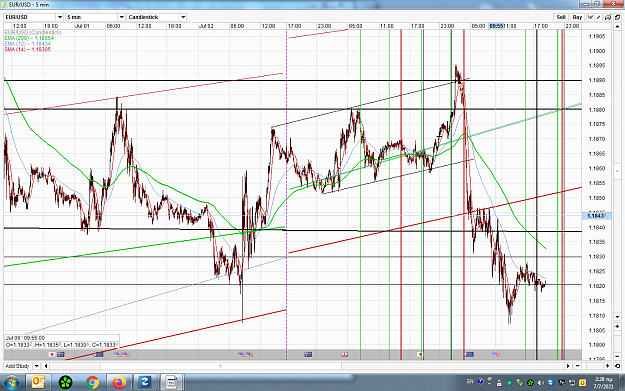The width and height of the screenshot is (625, 391).
Task: Click the highlighted 09:55 time marker
Action: click(x=496, y=26)
